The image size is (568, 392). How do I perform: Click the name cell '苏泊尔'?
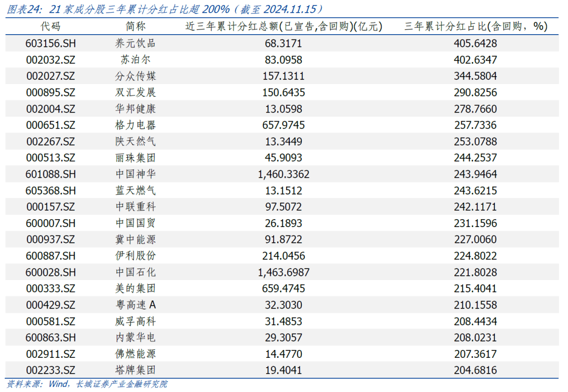(136, 60)
